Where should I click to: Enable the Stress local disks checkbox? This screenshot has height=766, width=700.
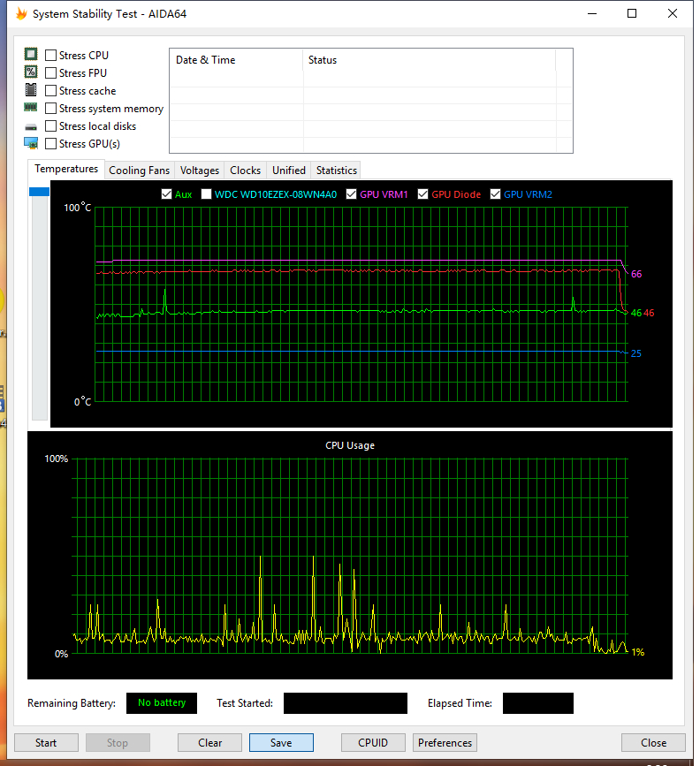tap(51, 126)
